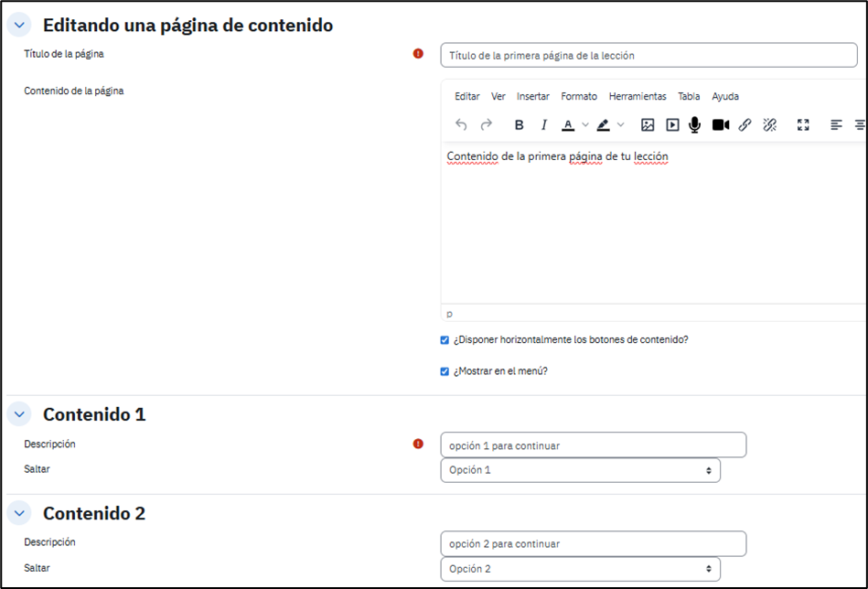Apply italic formatting in the editor
This screenshot has width=868, height=589.
[x=543, y=125]
